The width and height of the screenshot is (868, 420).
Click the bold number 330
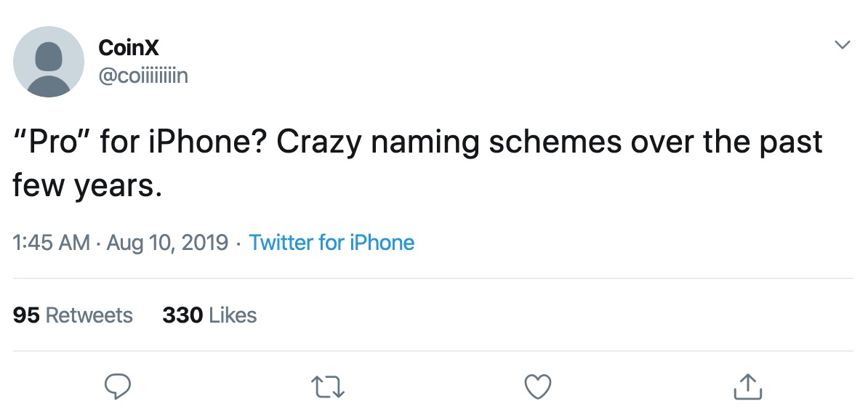click(x=182, y=315)
